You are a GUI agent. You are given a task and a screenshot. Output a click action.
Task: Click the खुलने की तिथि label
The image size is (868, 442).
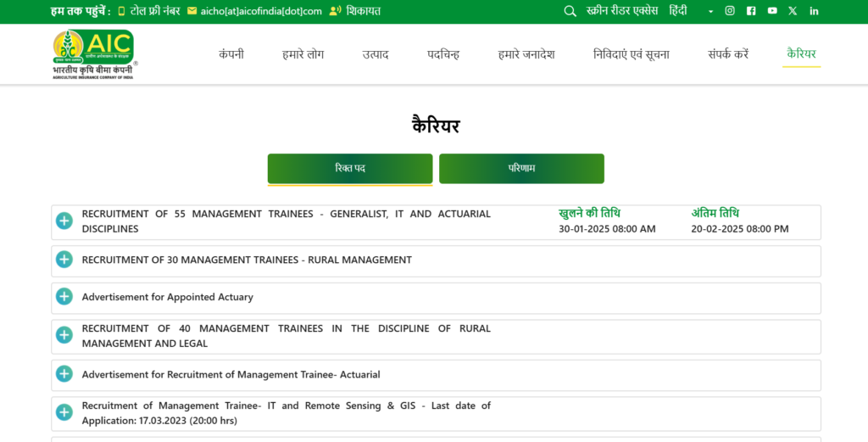[589, 213]
